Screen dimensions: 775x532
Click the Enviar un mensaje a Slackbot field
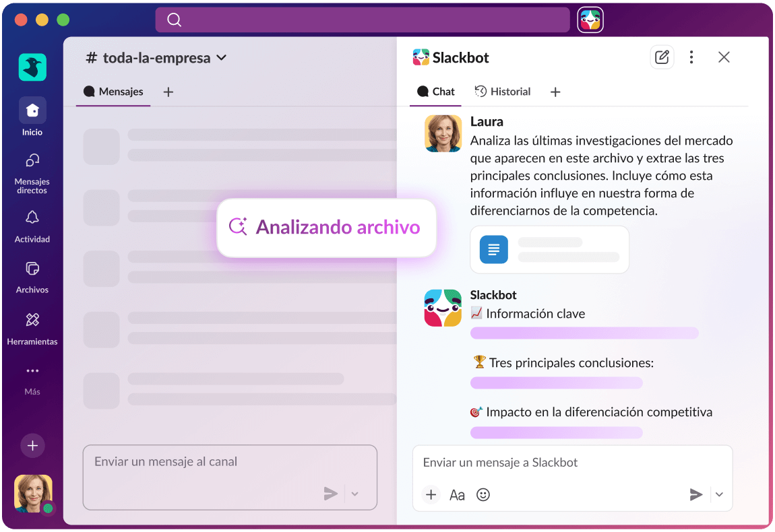(572, 478)
